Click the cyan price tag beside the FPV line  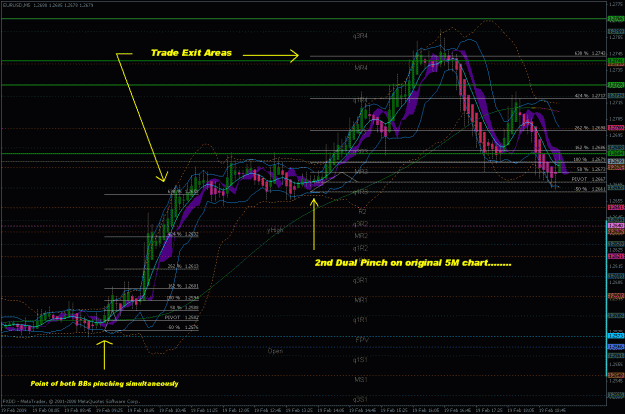click(616, 336)
